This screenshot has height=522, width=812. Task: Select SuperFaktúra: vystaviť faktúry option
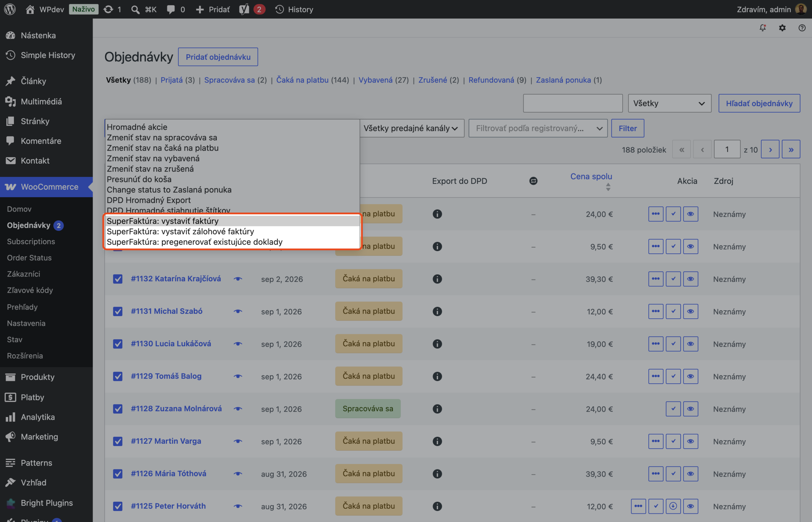click(x=232, y=221)
